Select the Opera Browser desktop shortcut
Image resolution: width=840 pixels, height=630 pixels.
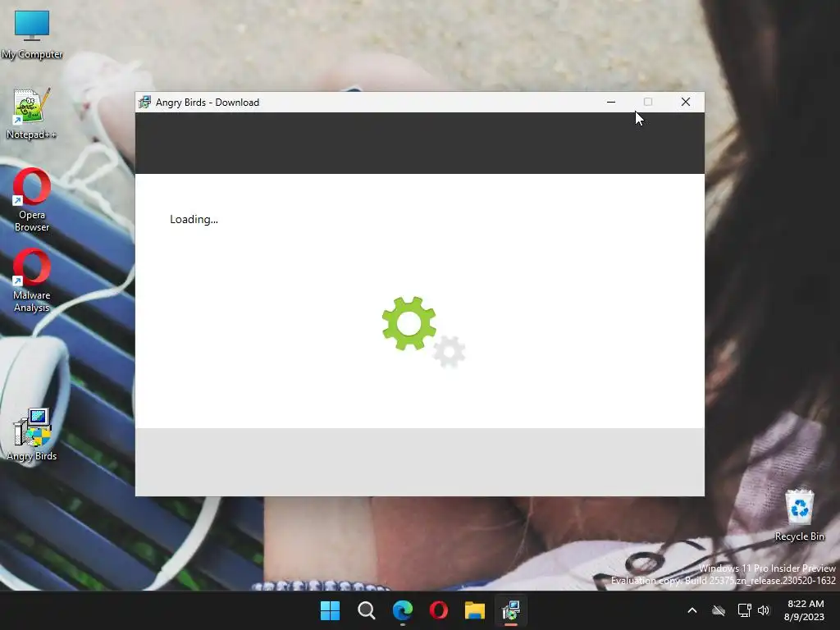[32, 200]
